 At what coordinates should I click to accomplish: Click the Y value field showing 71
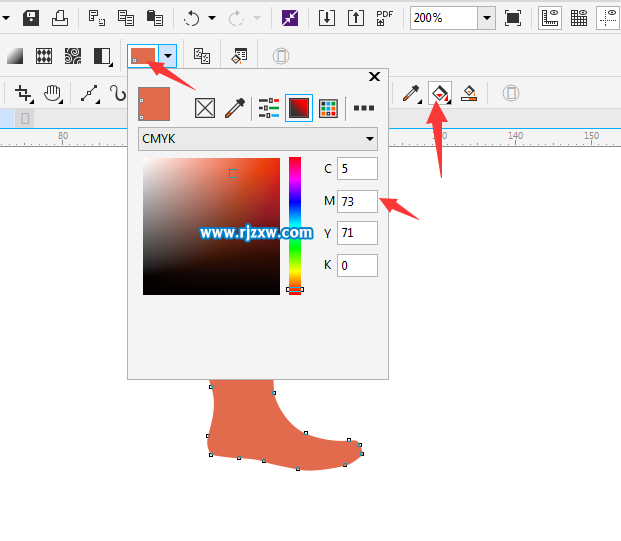pos(357,233)
